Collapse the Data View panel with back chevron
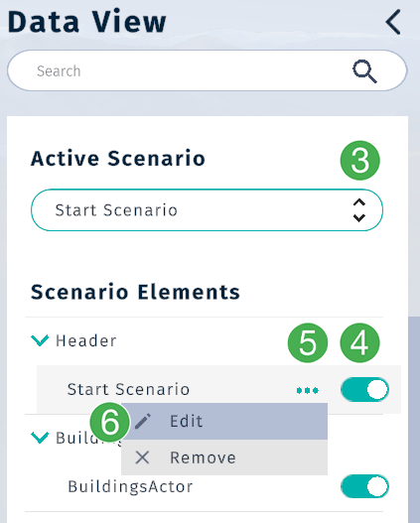The height and width of the screenshot is (523, 420). point(393,22)
